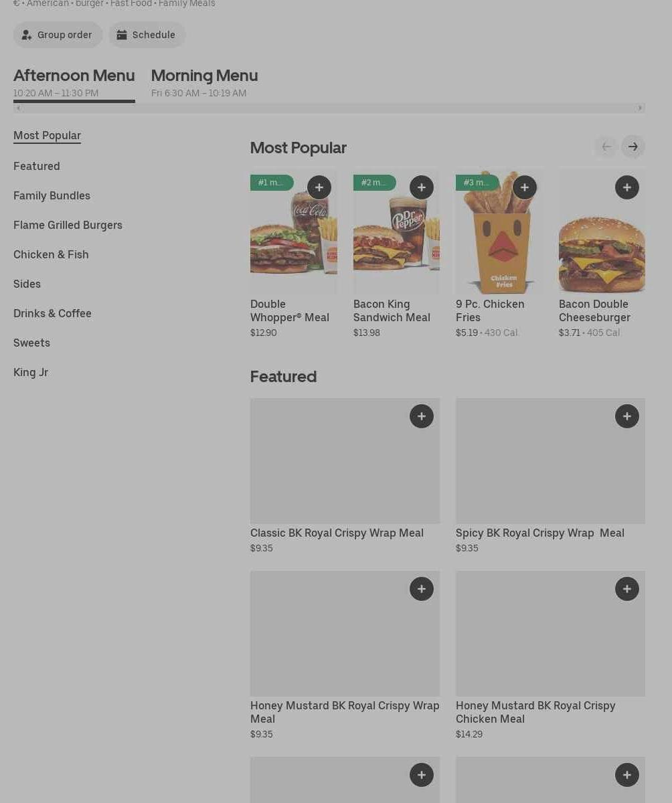Viewport: 672px width, 803px height.
Task: Add Classic BK Royal Crispy Wrap Meal
Action: click(422, 416)
